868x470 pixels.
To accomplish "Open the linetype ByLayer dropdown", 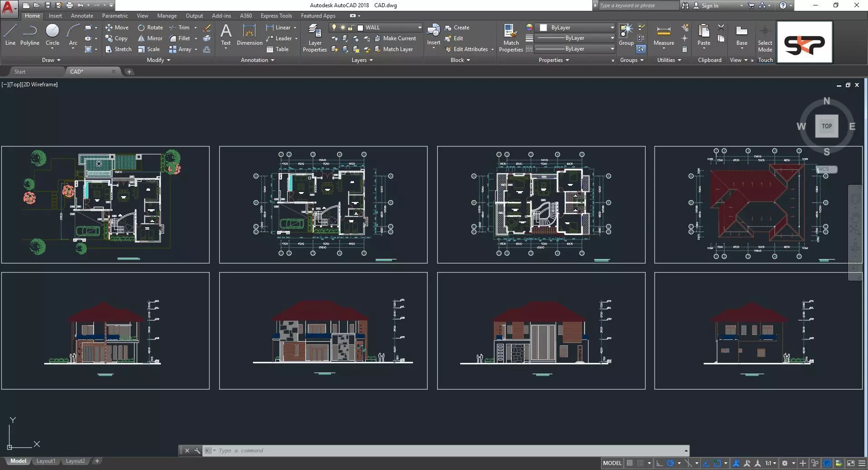I will [612, 49].
